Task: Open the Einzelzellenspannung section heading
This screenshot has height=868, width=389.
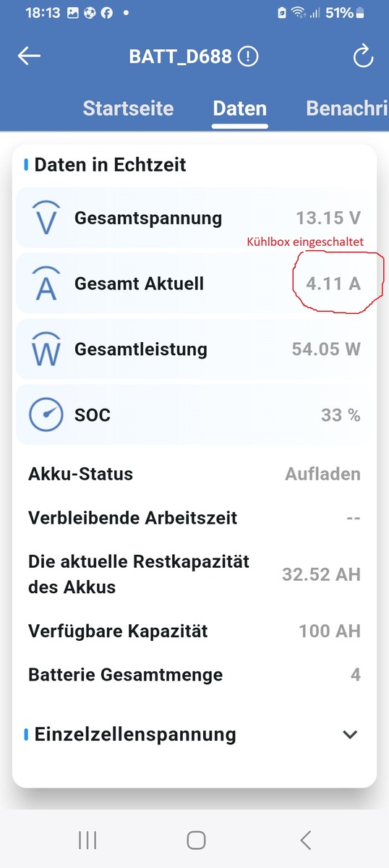Action: pyautogui.click(x=135, y=735)
